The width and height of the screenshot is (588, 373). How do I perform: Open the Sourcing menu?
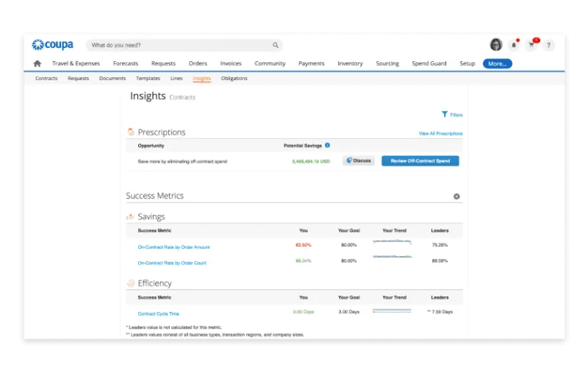(387, 63)
